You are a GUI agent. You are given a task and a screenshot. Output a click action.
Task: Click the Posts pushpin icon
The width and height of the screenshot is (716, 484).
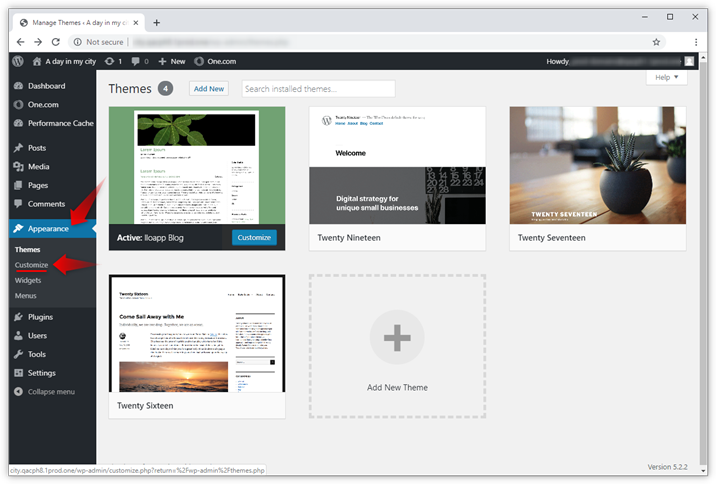pos(18,148)
